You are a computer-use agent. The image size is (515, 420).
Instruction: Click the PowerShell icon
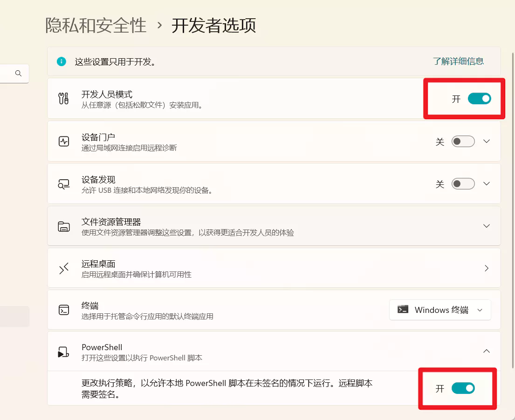tap(63, 352)
